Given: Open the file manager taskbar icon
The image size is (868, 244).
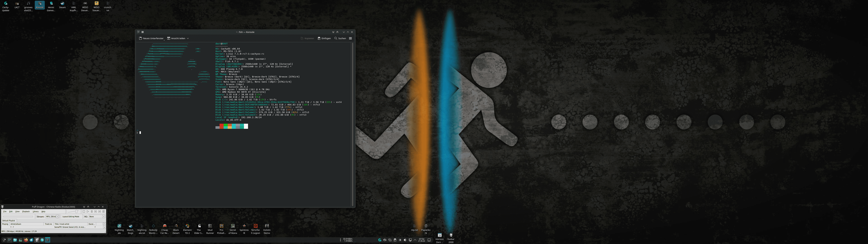Looking at the screenshot, I should pos(15,240).
